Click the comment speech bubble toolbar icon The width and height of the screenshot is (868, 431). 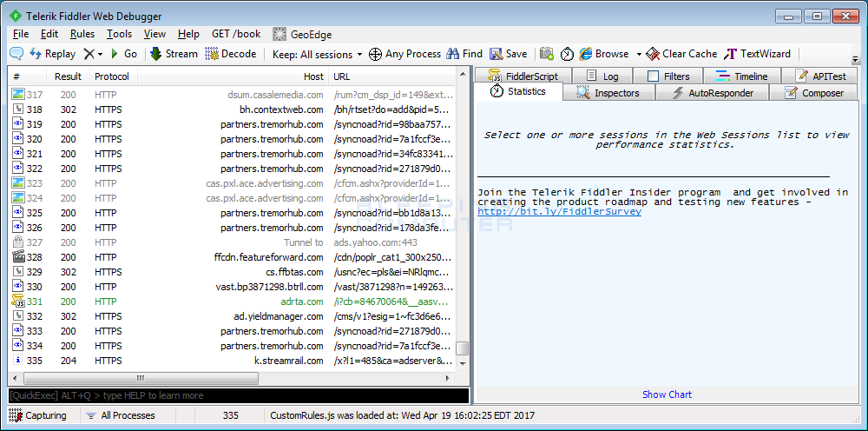click(16, 54)
